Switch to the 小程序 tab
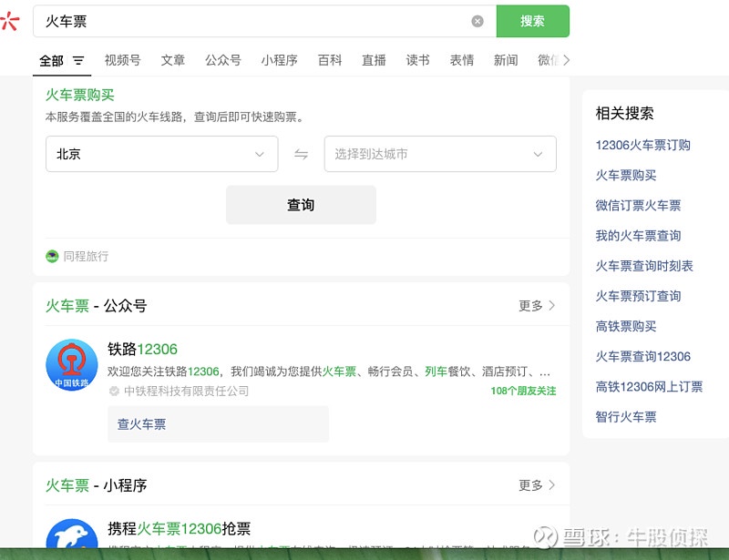729x560 pixels. pyautogui.click(x=279, y=60)
